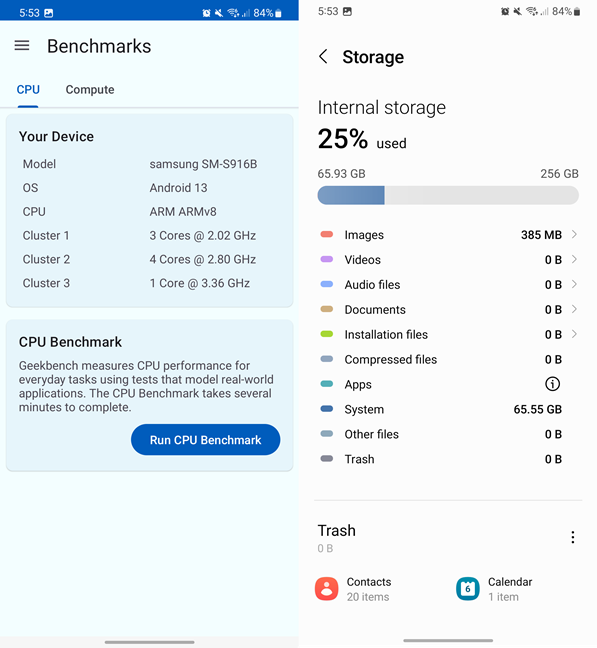The width and height of the screenshot is (597, 648).
Task: Open the Images storage row
Action: coord(448,235)
